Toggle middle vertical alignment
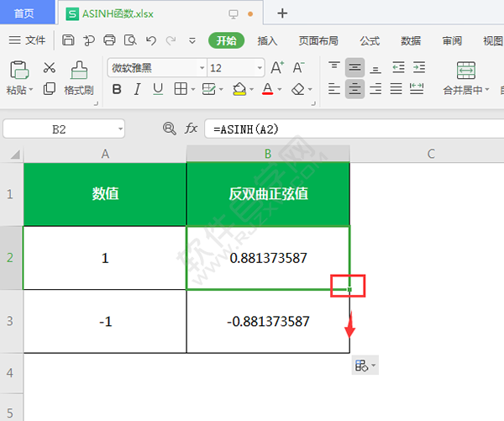This screenshot has height=421, width=504. [354, 67]
